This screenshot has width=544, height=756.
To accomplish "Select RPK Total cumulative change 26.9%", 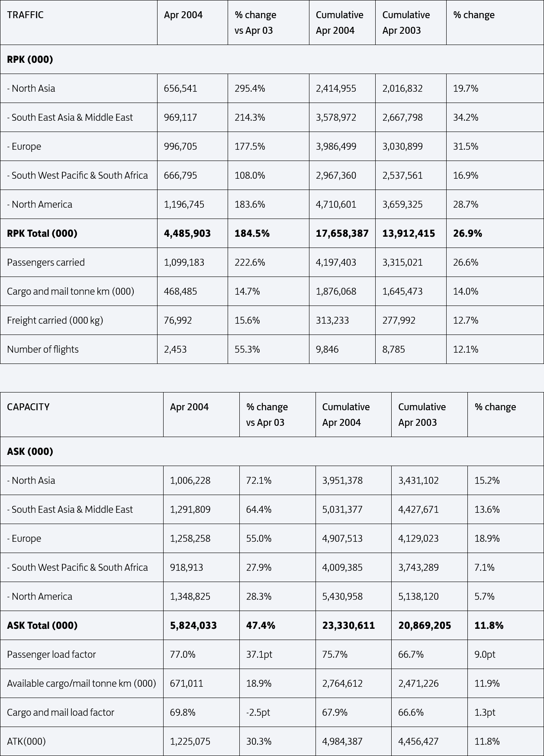I will (467, 234).
